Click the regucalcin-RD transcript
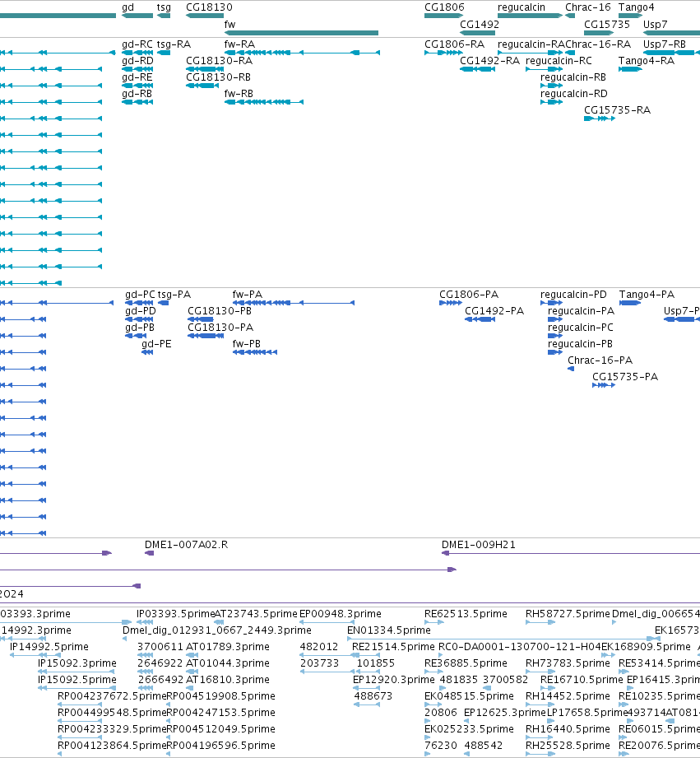 (x=552, y=102)
